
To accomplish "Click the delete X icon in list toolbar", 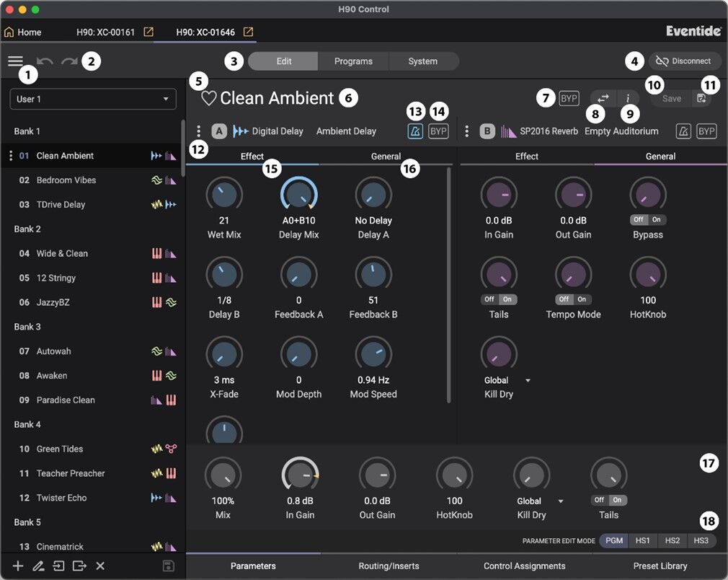I will 100,566.
